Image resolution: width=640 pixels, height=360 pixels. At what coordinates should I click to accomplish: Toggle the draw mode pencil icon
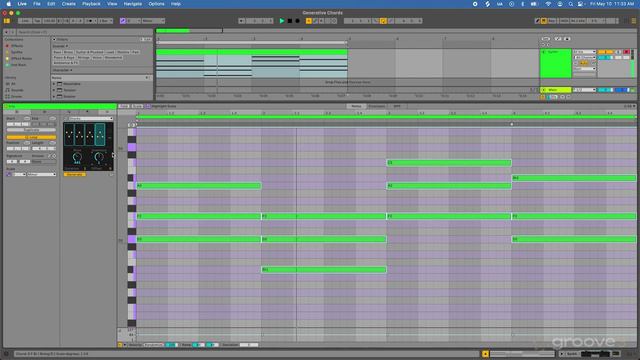[537, 21]
